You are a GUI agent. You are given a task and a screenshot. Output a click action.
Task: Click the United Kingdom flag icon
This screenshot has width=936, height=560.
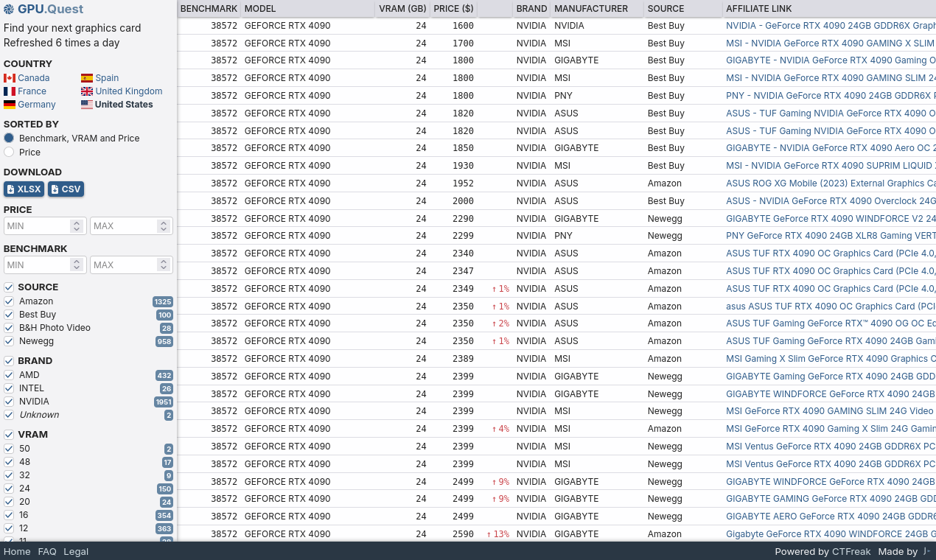(x=87, y=91)
